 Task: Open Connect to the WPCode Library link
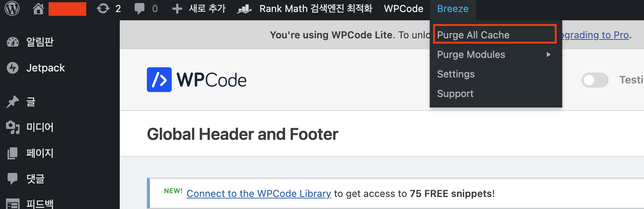259,194
